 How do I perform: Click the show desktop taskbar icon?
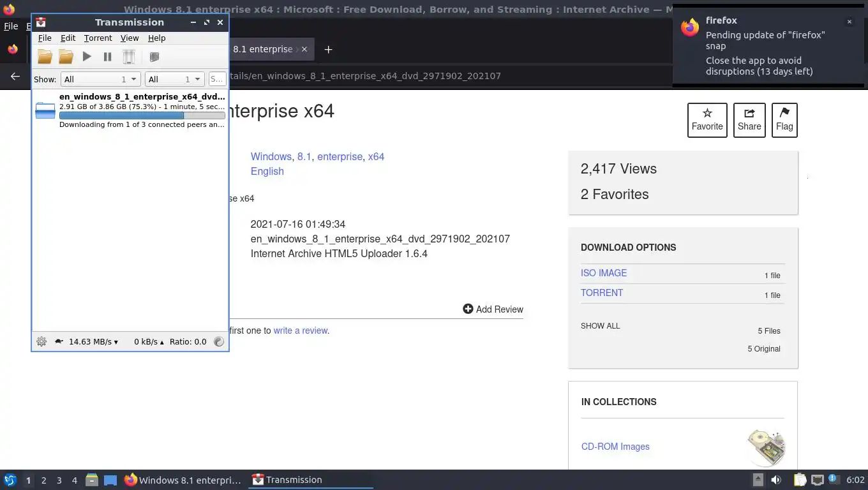[110, 480]
